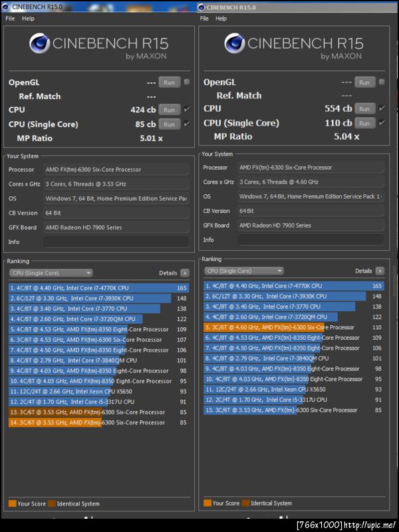Select Xeon X5650 ranking row in left window
Viewport: 399px width, 532px height.
pos(98,392)
